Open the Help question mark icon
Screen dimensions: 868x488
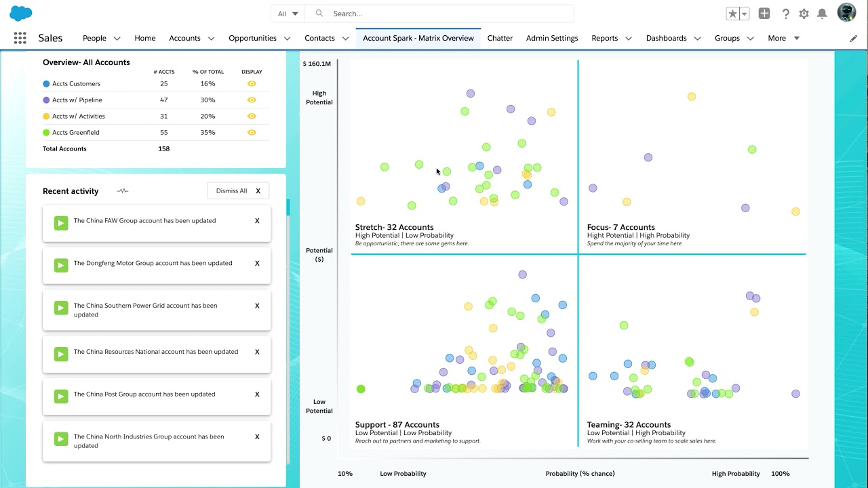pyautogui.click(x=786, y=14)
